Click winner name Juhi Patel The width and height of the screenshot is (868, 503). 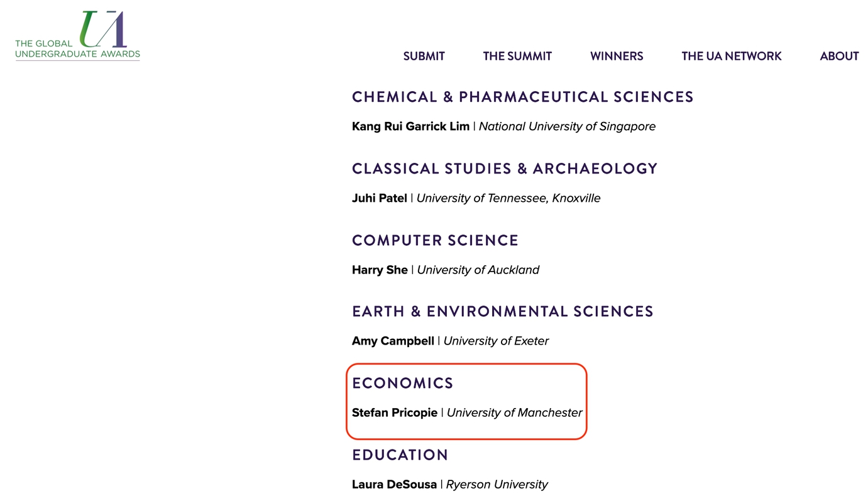pos(380,198)
